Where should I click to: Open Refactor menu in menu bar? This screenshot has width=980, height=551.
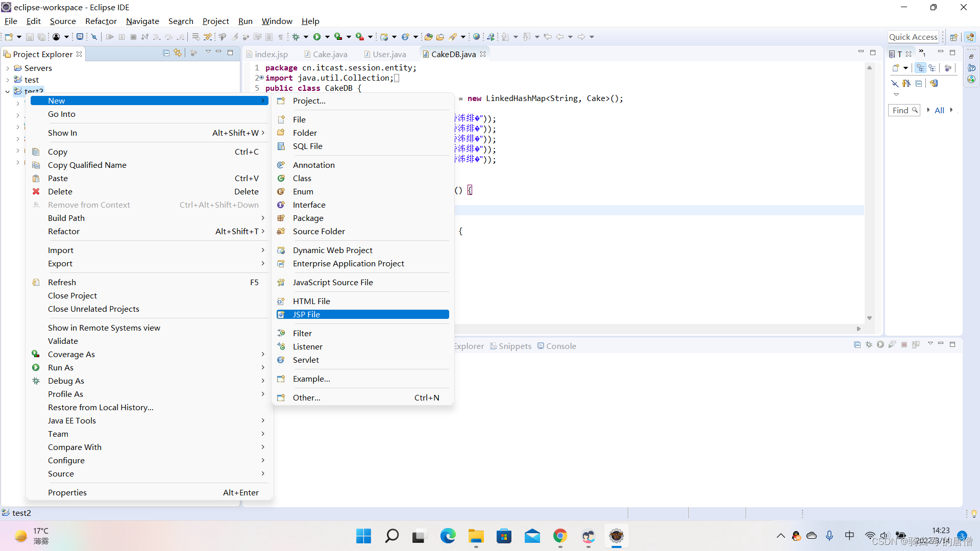101,21
